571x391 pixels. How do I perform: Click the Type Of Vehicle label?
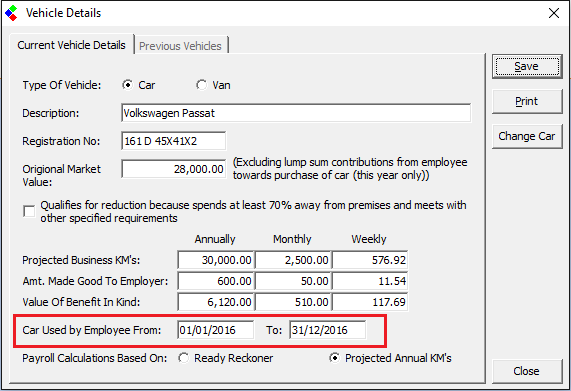coord(62,85)
